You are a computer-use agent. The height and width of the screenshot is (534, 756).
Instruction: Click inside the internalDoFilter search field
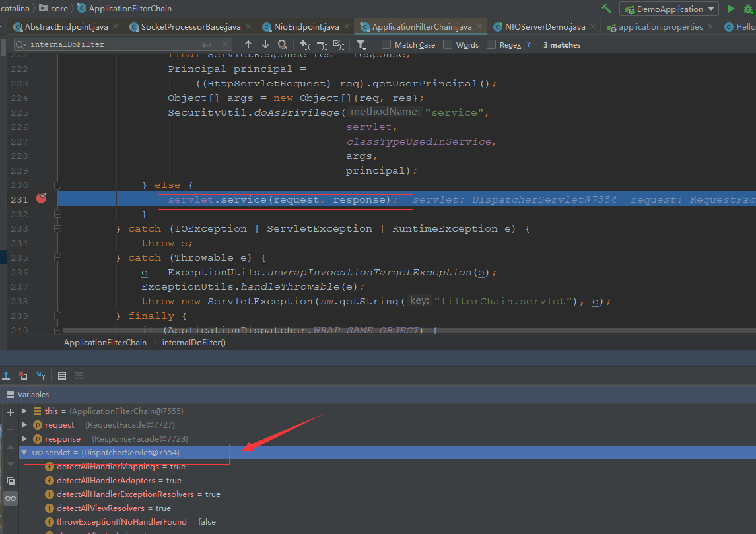(116, 44)
